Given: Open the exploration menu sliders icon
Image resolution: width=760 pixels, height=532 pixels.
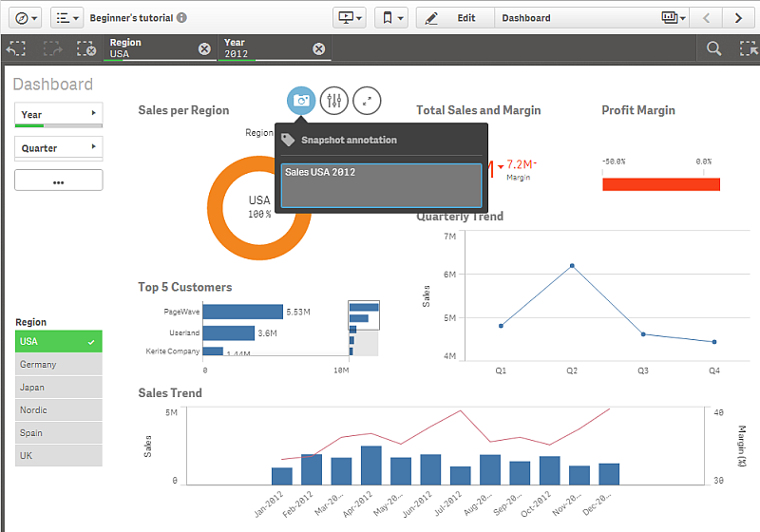Looking at the screenshot, I should [334, 100].
